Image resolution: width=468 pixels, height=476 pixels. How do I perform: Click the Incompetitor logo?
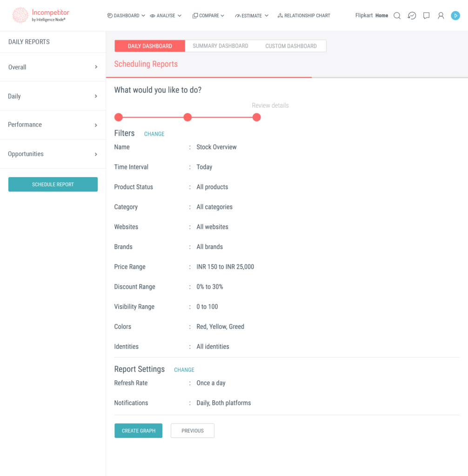click(40, 15)
